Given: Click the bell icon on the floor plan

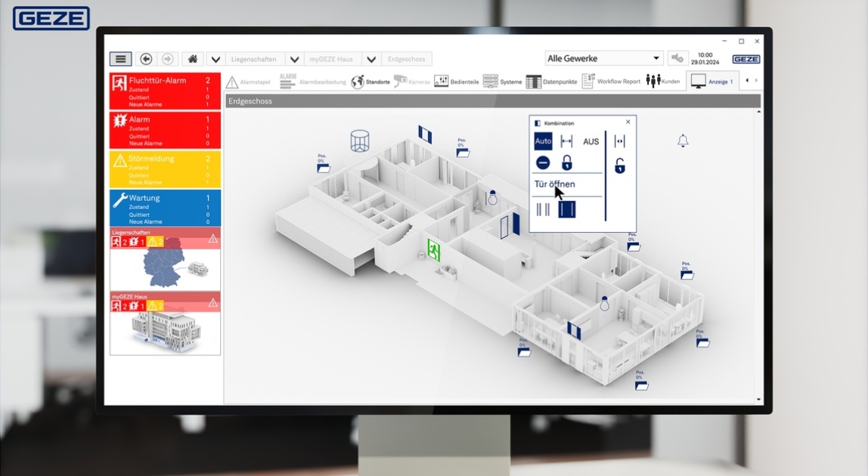Looking at the screenshot, I should 683,141.
